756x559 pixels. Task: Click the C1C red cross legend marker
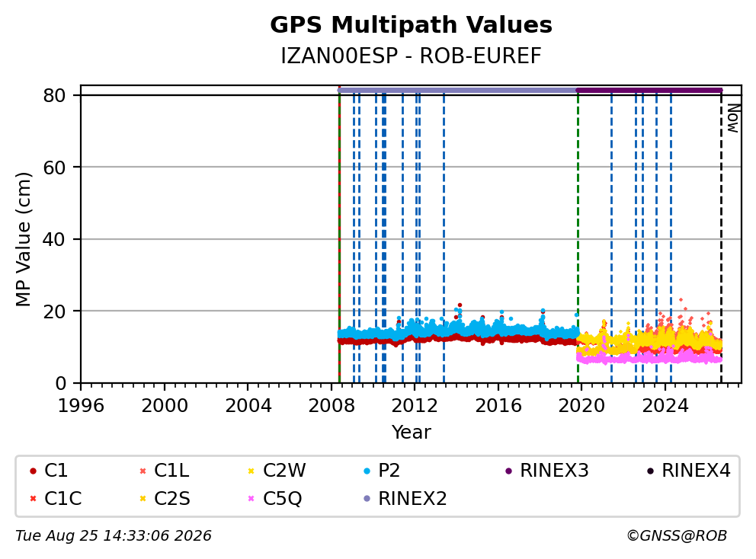pyautogui.click(x=33, y=499)
